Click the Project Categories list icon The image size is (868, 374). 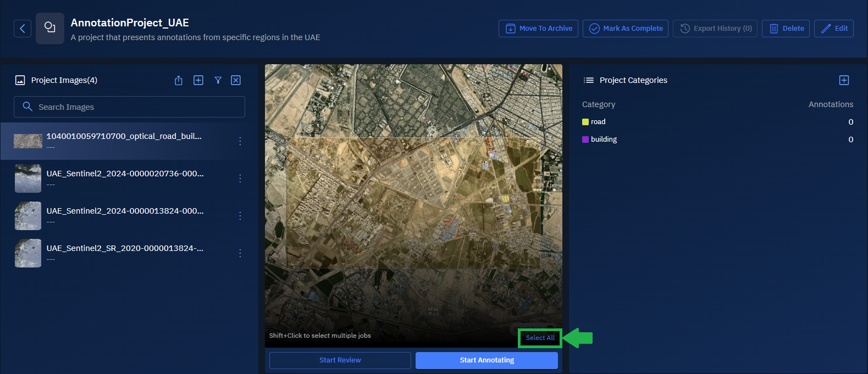click(588, 80)
